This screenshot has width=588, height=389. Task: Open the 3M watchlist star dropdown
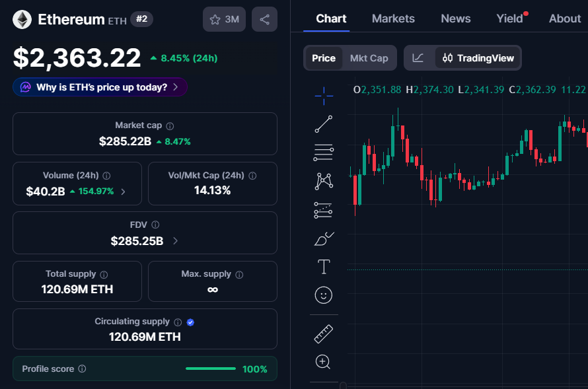(224, 19)
